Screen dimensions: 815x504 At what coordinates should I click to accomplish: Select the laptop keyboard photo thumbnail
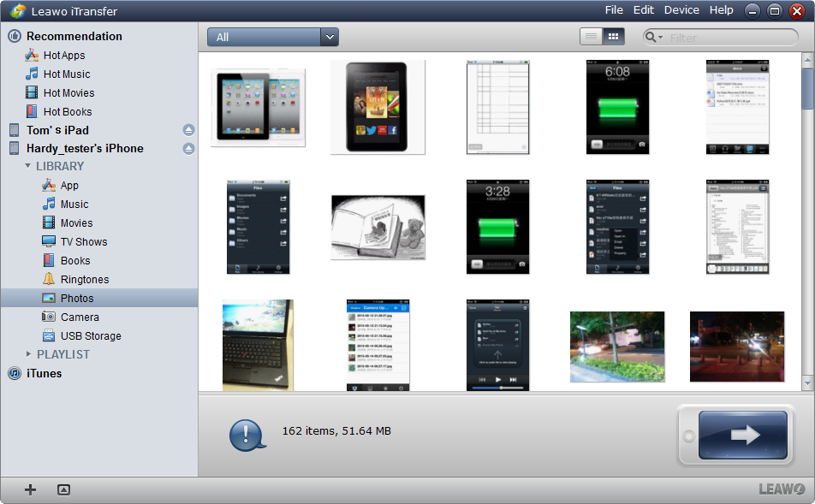click(x=258, y=345)
